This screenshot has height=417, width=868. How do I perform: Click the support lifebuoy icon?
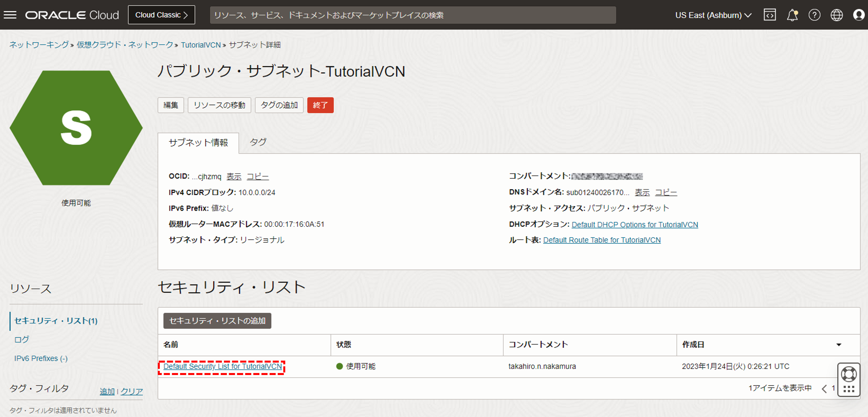[x=848, y=374]
